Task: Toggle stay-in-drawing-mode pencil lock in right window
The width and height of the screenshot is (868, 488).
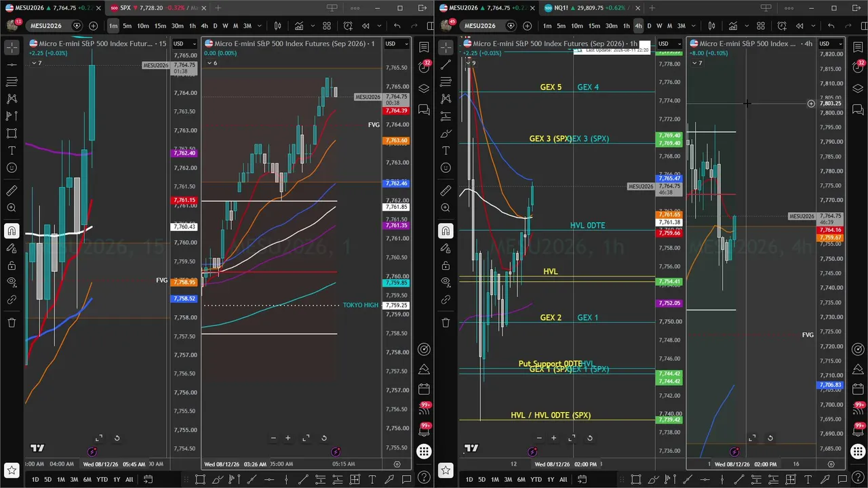Action: [446, 248]
